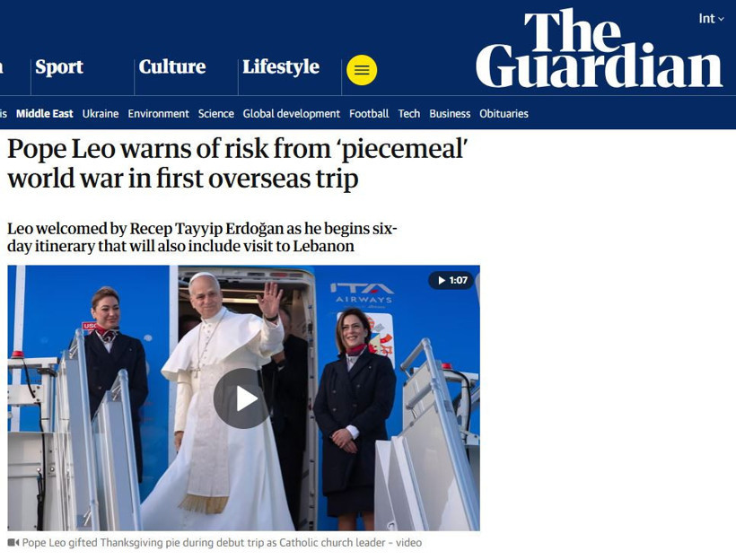Go to the Middle East subsection
Image resolution: width=736 pixels, height=560 pixels.
coord(45,114)
